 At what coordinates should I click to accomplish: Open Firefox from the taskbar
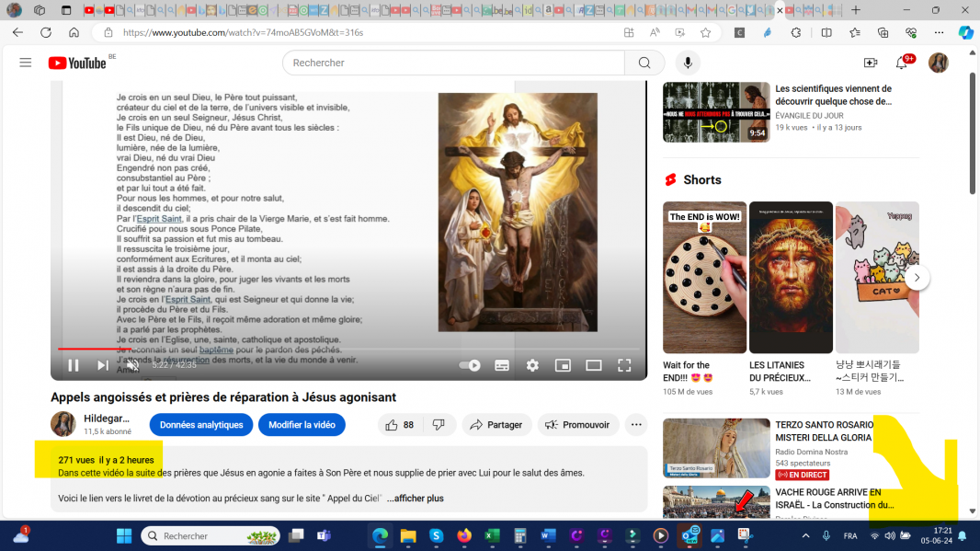[x=464, y=536]
